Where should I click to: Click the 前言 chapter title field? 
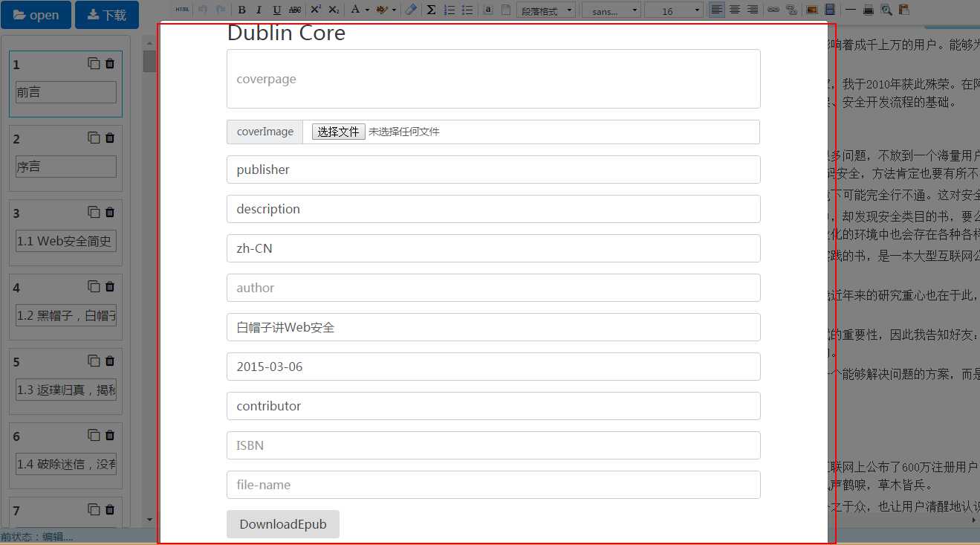click(66, 92)
